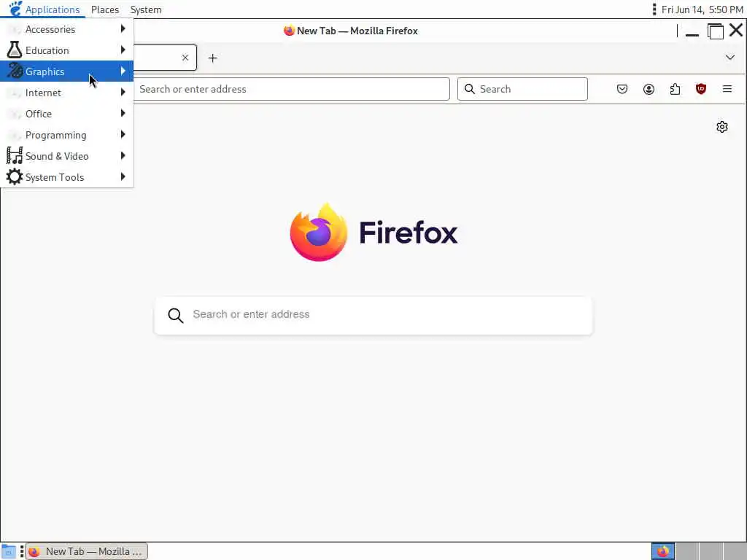Click the Graphics palette icon
Screen dimensions: 747x560
(x=15, y=71)
